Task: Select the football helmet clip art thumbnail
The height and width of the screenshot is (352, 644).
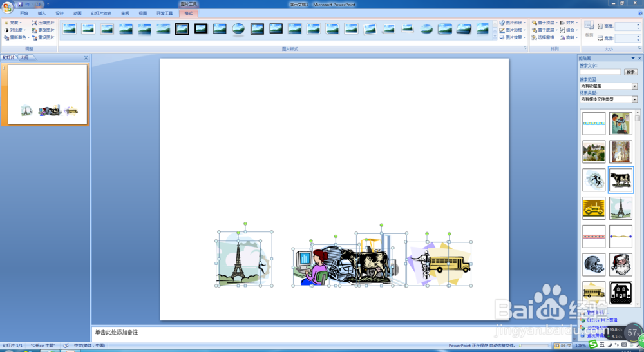Action: click(x=594, y=264)
